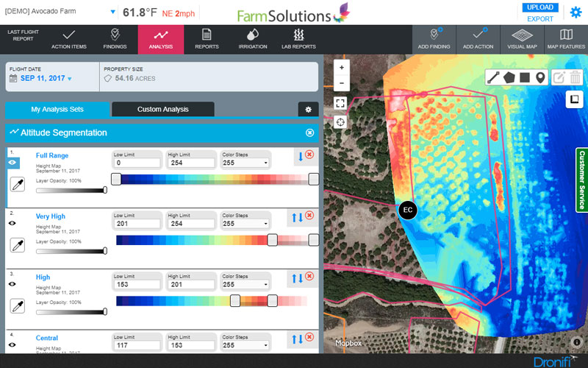Switch to the Custom Analysis tab

[162, 109]
